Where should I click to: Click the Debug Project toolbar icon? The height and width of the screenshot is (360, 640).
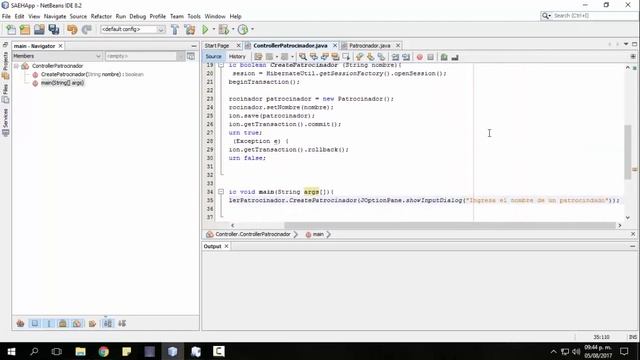pos(224,29)
